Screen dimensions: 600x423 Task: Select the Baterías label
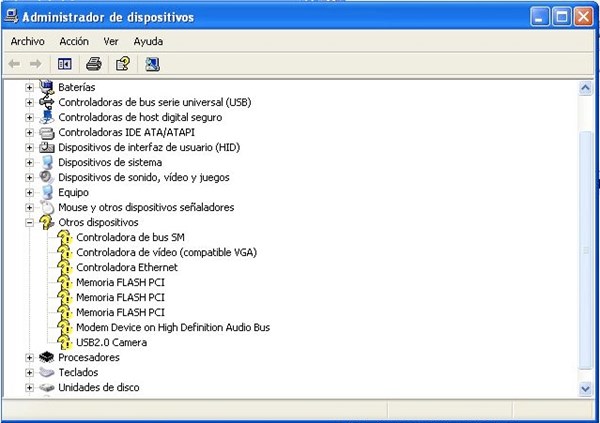pos(77,87)
